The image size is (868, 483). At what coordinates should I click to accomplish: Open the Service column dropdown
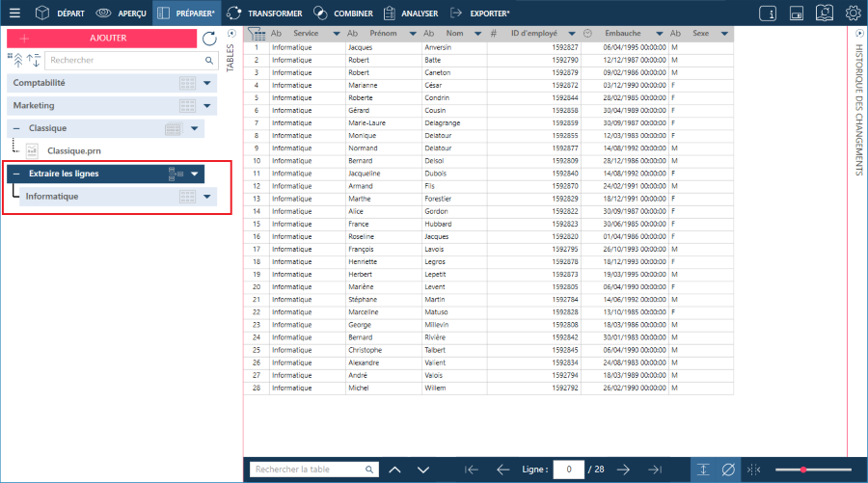pyautogui.click(x=337, y=33)
